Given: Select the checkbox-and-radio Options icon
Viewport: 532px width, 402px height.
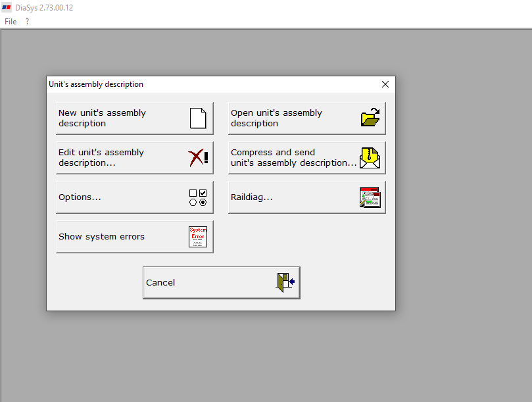Looking at the screenshot, I should tap(197, 197).
